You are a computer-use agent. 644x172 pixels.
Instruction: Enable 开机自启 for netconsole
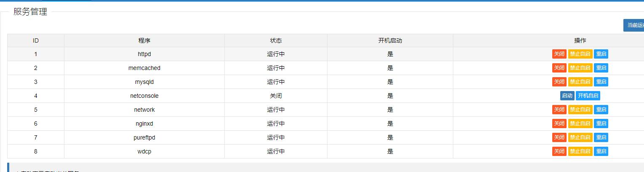[588, 96]
